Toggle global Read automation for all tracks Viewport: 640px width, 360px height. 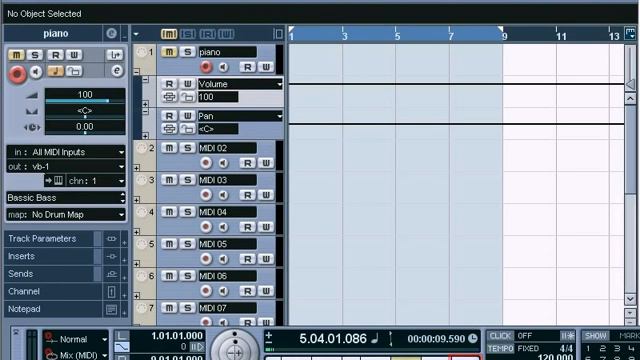coord(207,34)
